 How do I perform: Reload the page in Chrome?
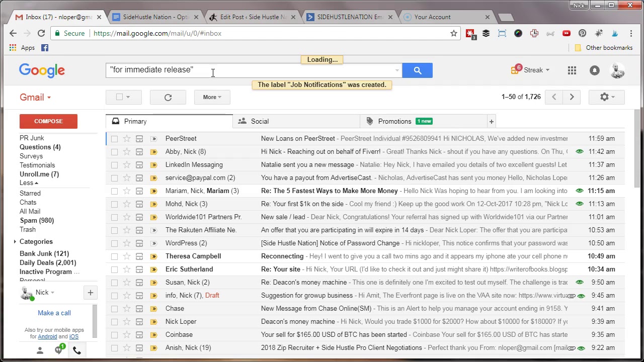(41, 33)
